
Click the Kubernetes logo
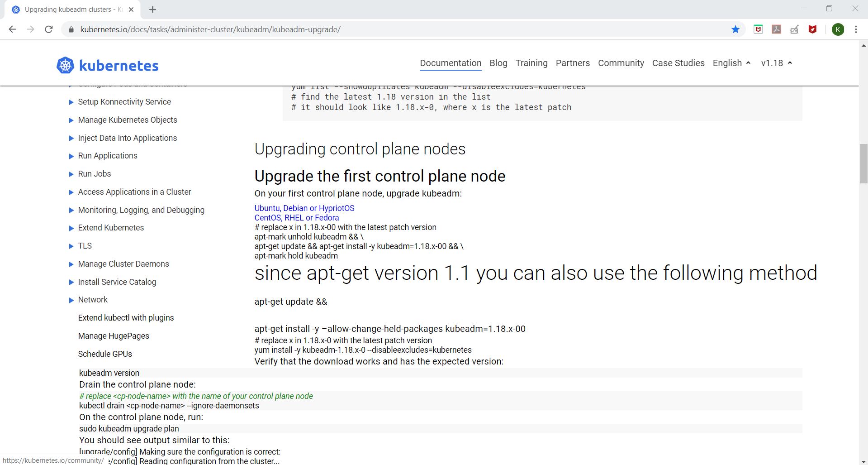tap(108, 66)
